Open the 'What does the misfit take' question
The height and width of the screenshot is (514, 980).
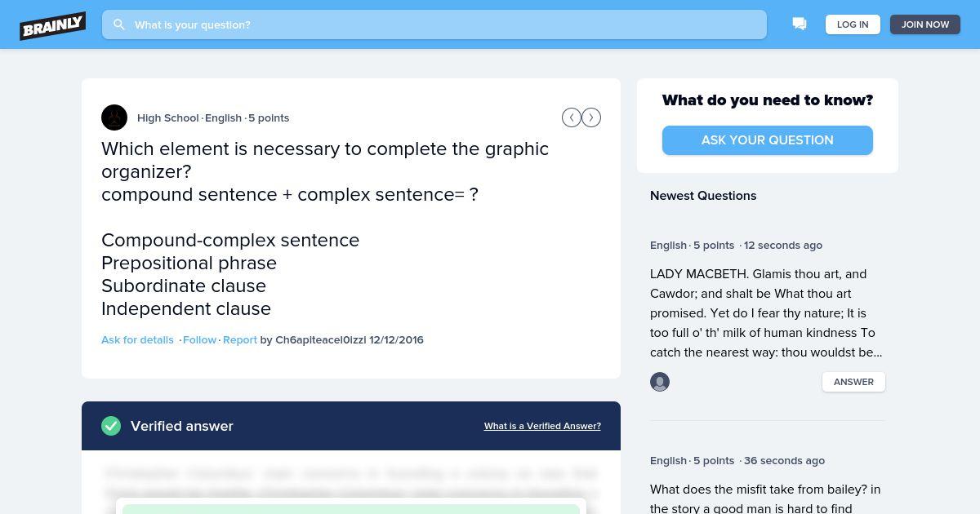pos(765,498)
